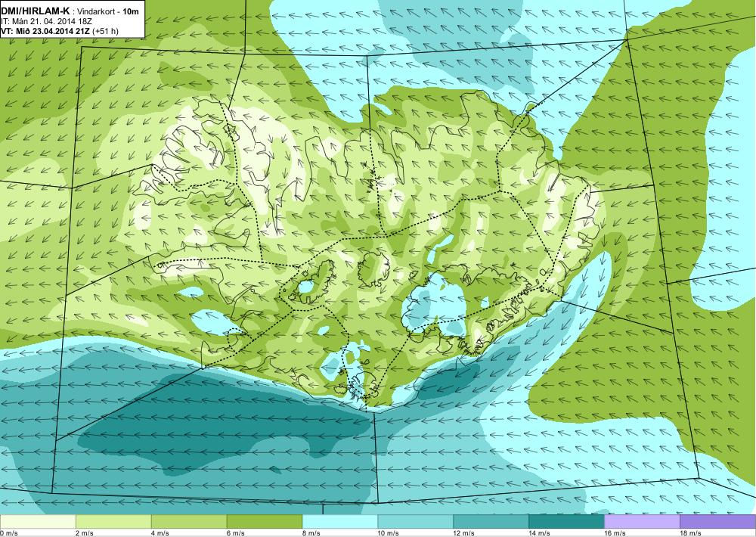Screen dimensions: 756x537
Task: Choose the 6–8 m/s darker green legend swatch
Action: (264, 522)
